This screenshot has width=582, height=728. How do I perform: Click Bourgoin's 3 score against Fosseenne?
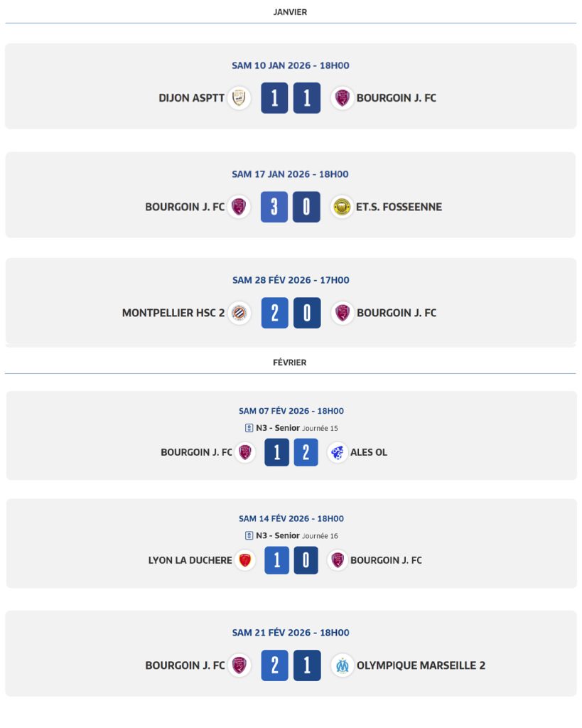pyautogui.click(x=274, y=208)
